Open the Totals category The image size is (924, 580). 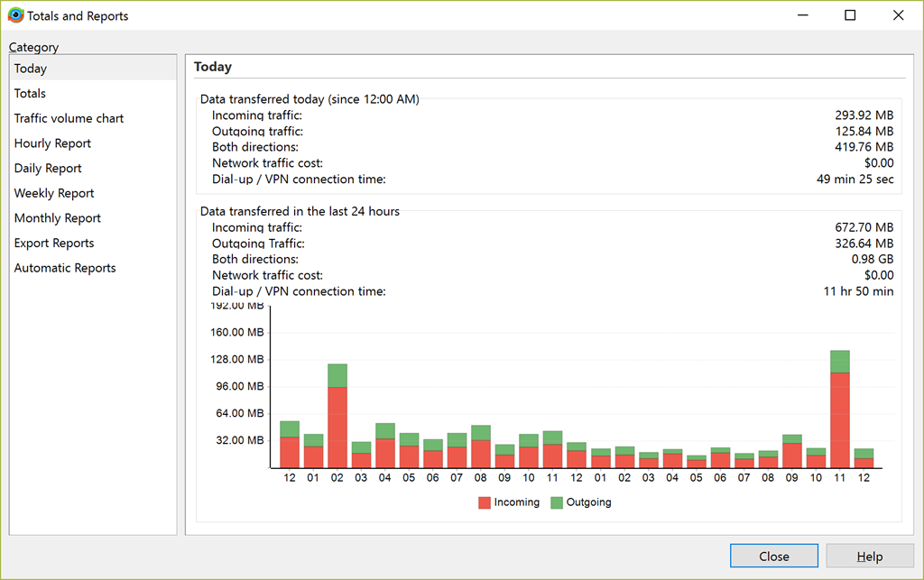30,94
